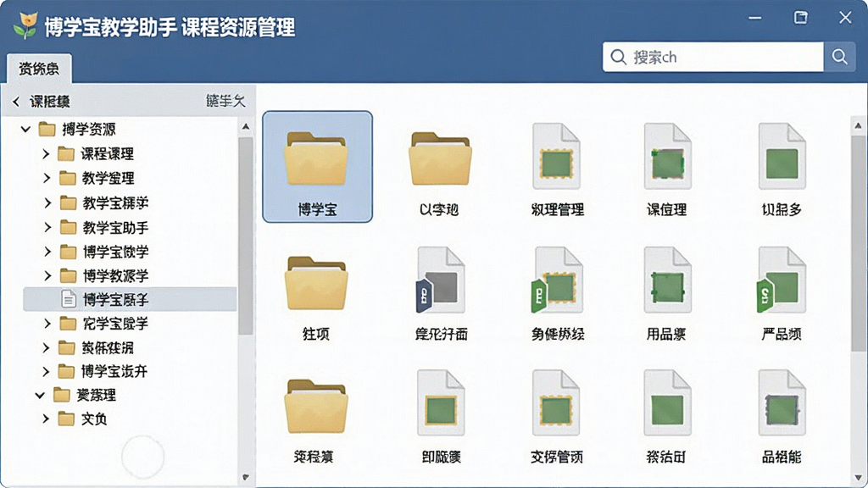Click the text label right of sidebar header
The height and width of the screenshot is (488, 868).
pos(225,101)
